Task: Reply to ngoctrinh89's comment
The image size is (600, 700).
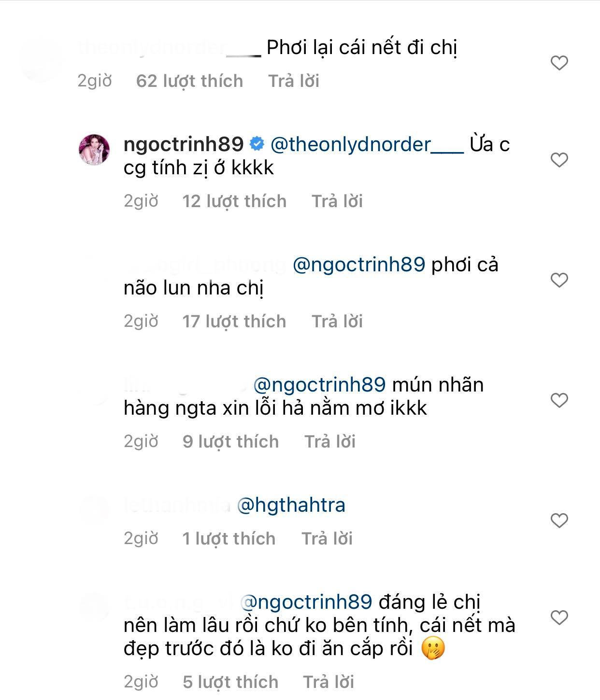Action: [x=337, y=201]
